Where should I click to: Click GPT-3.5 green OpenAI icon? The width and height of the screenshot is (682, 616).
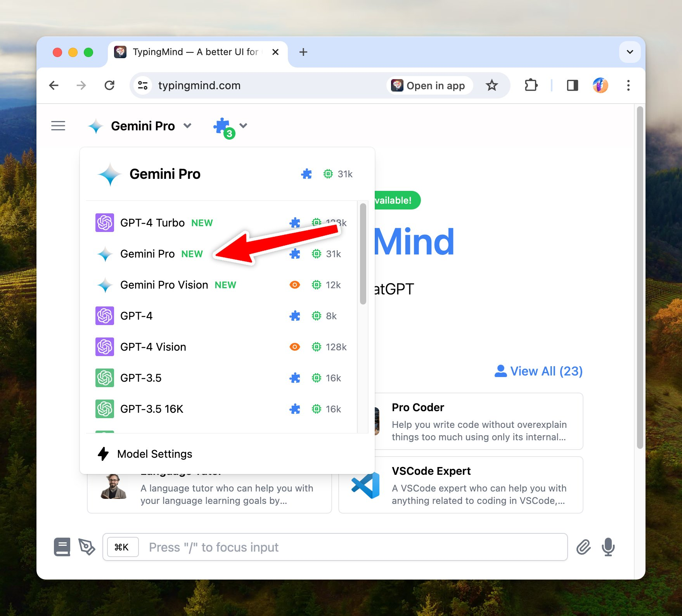pos(105,378)
